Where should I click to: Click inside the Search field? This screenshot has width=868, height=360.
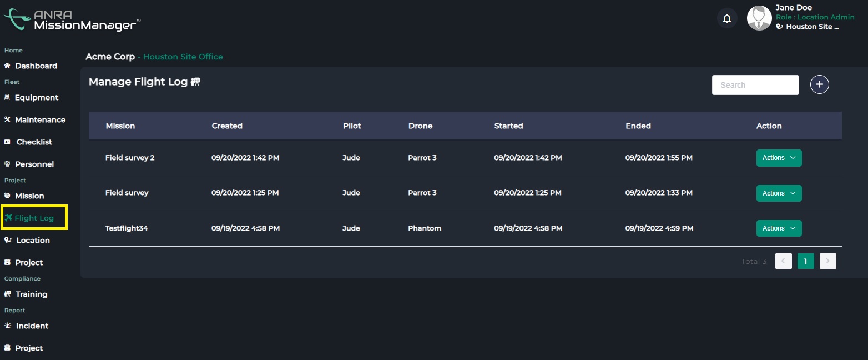coord(755,84)
